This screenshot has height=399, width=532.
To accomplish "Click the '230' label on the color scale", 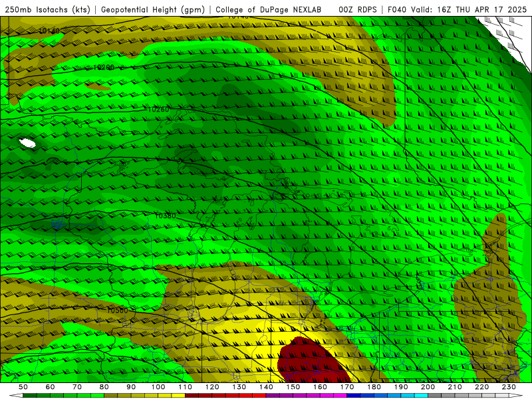I will [x=509, y=387].
